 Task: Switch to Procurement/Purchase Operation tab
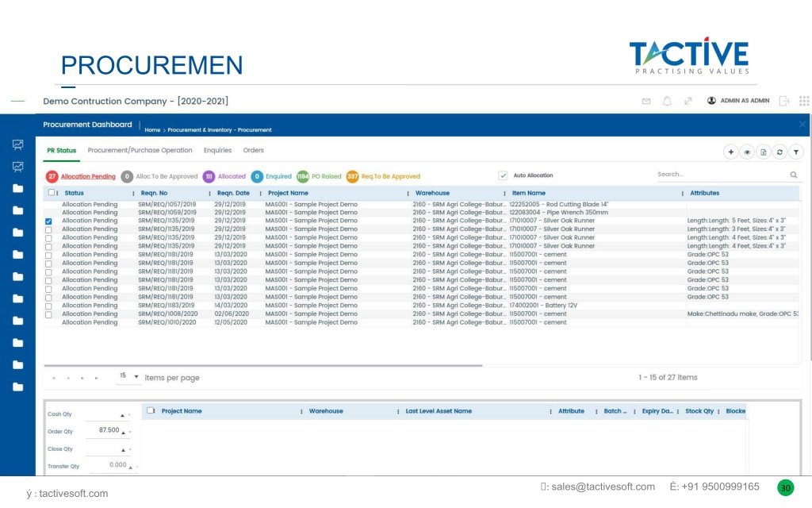pyautogui.click(x=140, y=150)
